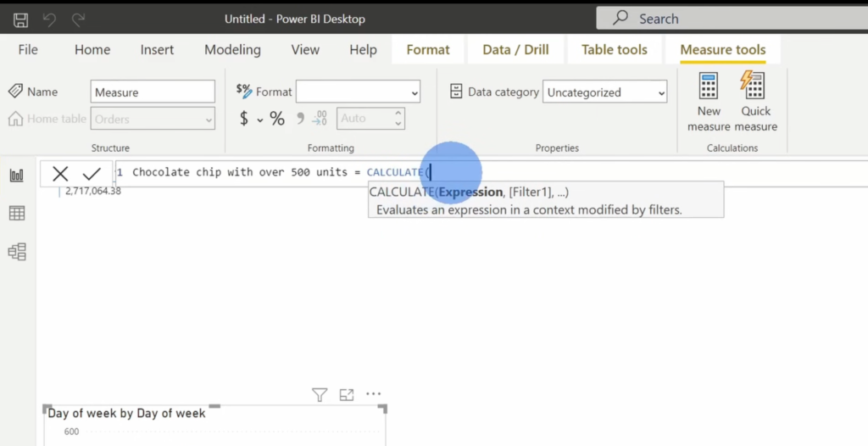The height and width of the screenshot is (446, 868).
Task: Switch to Data view in sidebar
Action: click(x=17, y=214)
